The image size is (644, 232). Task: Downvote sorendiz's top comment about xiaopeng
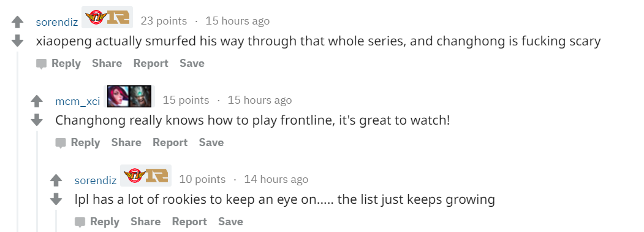[x=17, y=41]
